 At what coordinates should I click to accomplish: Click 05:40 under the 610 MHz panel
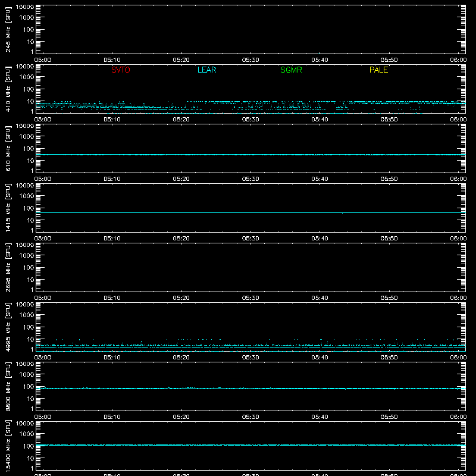click(x=320, y=179)
